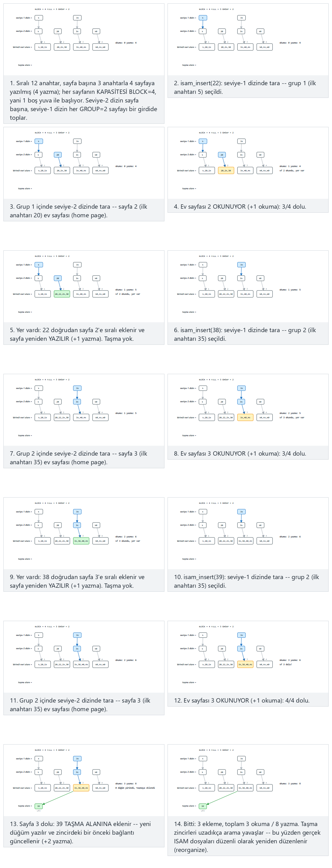Open step 7 diagram thumbnail
Viewport: 332px width, 868px height.
point(84,410)
